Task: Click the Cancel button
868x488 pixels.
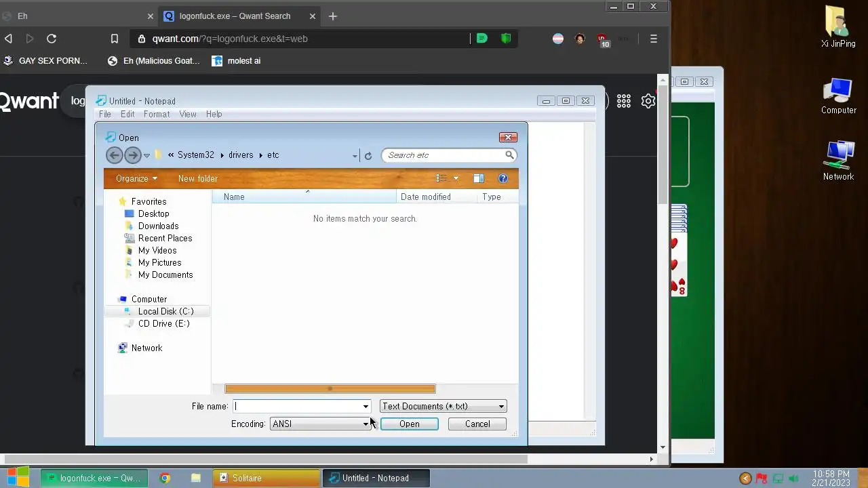Action: (x=477, y=424)
